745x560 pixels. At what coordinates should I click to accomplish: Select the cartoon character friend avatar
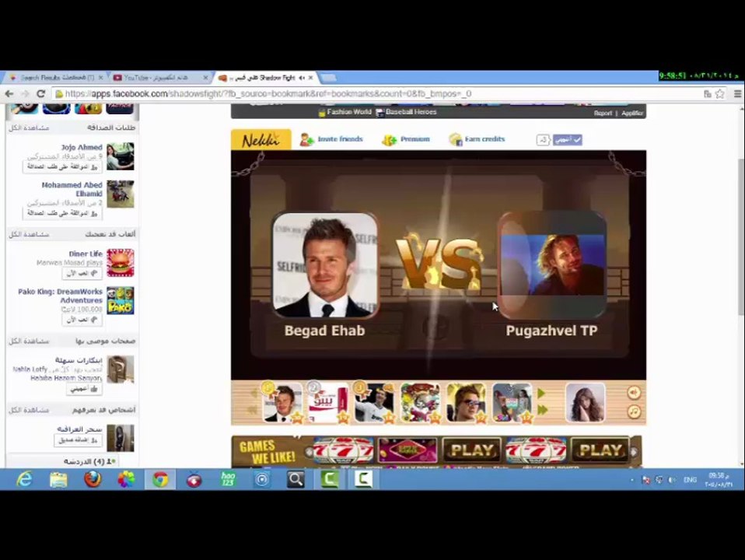421,403
